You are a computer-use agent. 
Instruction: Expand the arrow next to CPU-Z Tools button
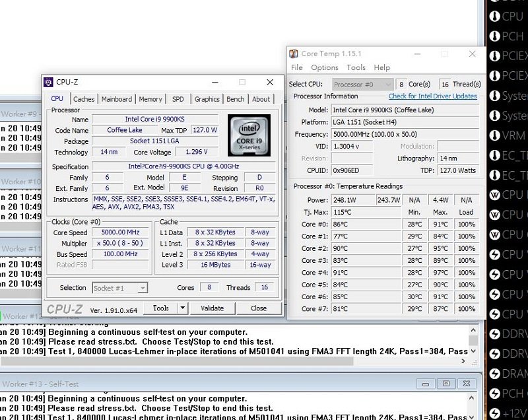pos(183,308)
